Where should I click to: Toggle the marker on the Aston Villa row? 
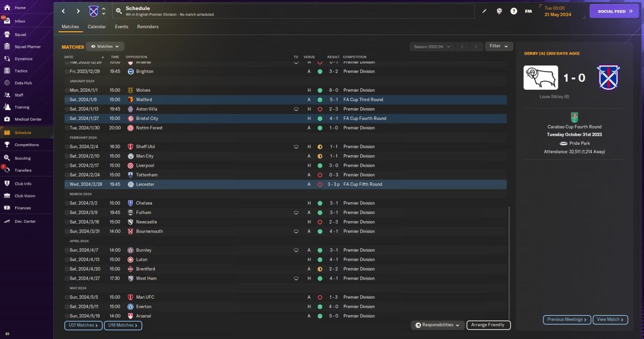pos(67,109)
